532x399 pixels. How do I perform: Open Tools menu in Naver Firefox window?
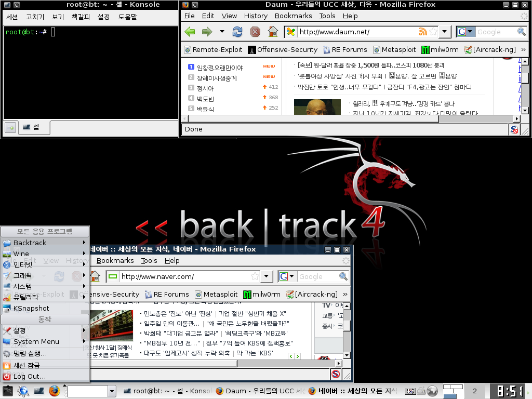[149, 261]
